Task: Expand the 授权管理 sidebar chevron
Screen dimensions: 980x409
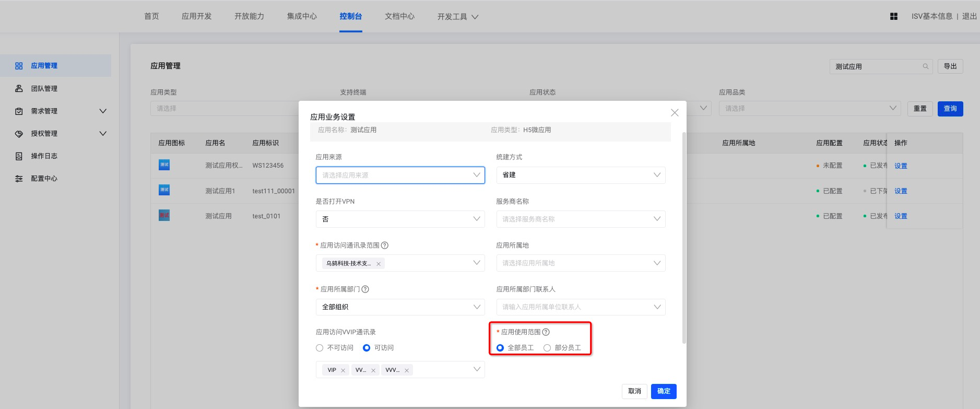Action: pyautogui.click(x=103, y=134)
